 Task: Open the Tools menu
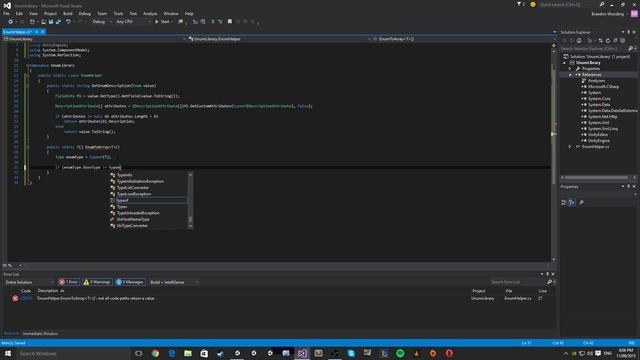118,13
